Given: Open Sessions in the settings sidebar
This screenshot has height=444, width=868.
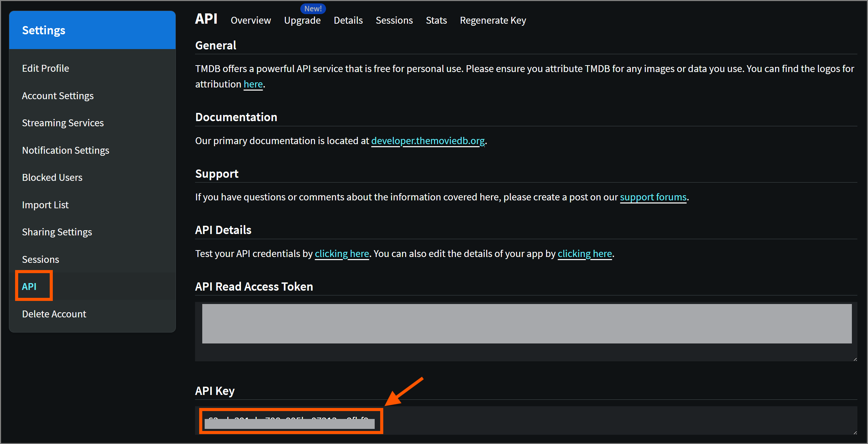Looking at the screenshot, I should click(40, 259).
